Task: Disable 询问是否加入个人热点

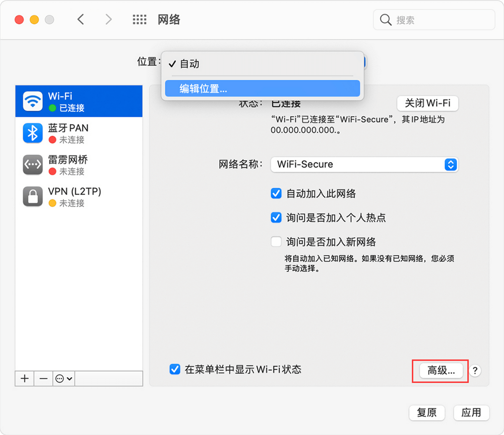Action: coord(276,217)
